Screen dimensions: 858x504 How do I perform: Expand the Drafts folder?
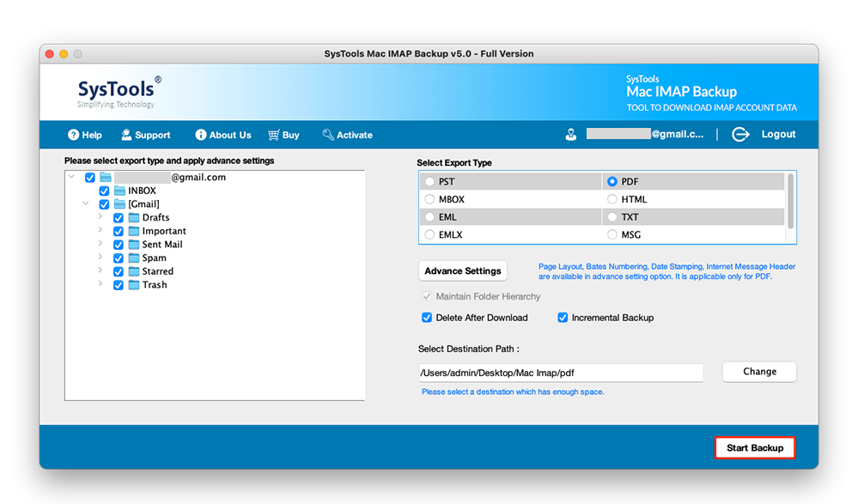click(x=100, y=216)
